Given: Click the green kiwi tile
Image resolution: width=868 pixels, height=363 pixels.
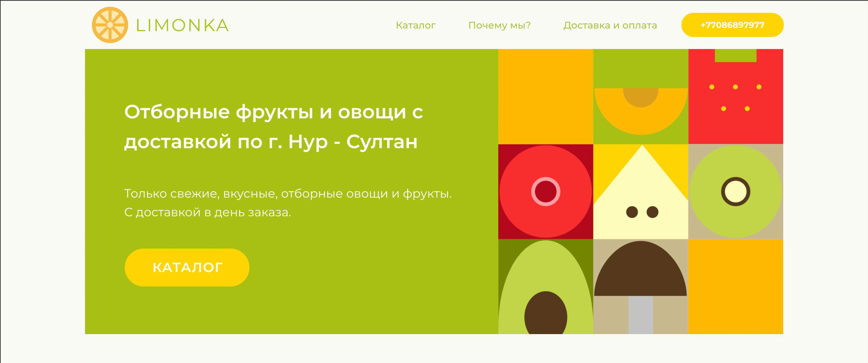Looking at the screenshot, I should click(736, 191).
